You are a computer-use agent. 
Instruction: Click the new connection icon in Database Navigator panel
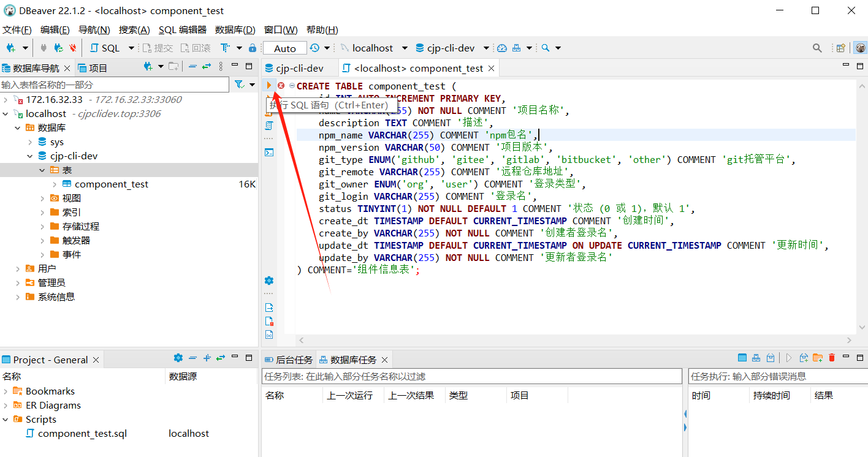click(x=148, y=67)
